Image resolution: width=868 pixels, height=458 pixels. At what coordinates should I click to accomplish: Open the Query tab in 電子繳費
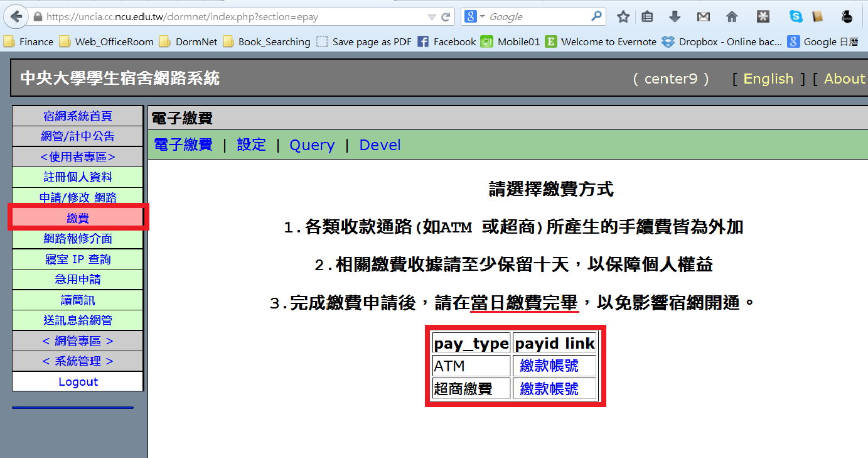pos(312,145)
